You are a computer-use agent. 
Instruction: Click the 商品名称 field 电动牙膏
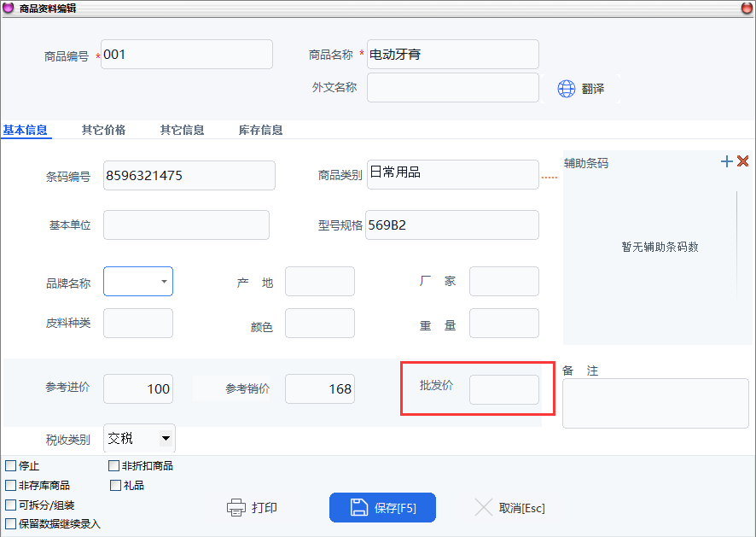[x=453, y=54]
